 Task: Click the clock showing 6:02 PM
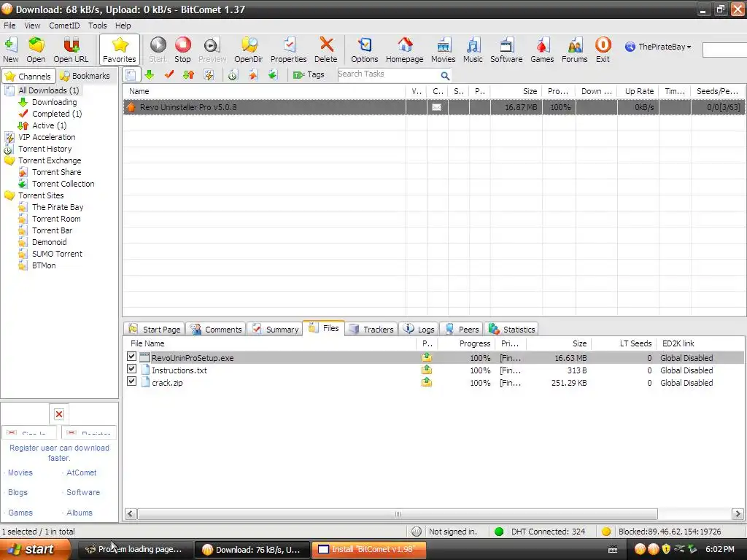coord(720,549)
